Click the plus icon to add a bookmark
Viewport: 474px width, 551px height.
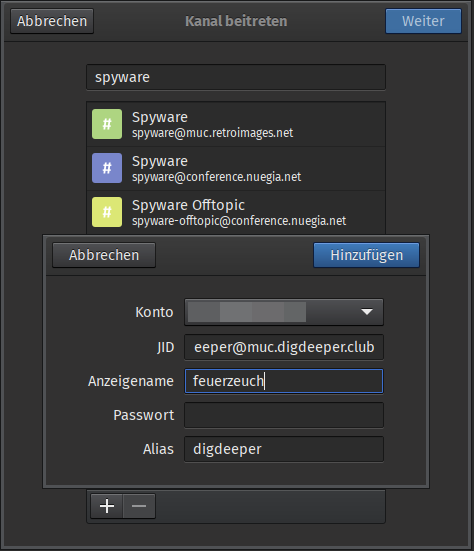pyautogui.click(x=107, y=506)
